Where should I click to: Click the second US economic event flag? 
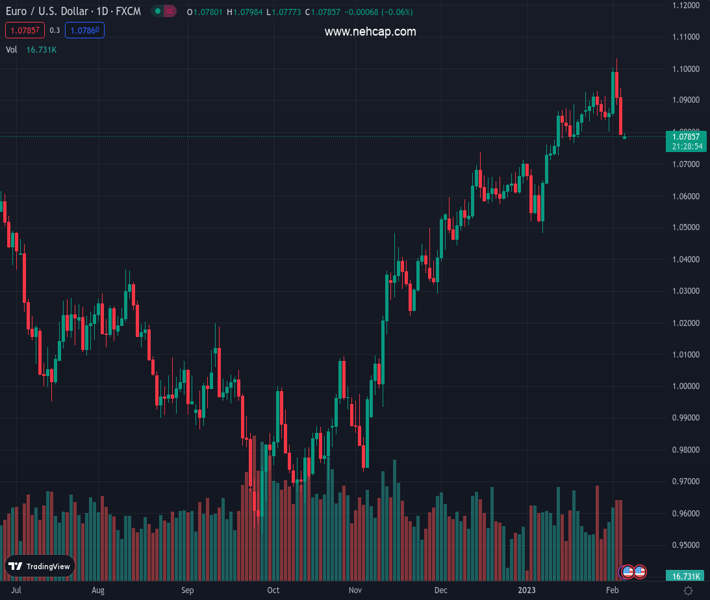pos(639,571)
